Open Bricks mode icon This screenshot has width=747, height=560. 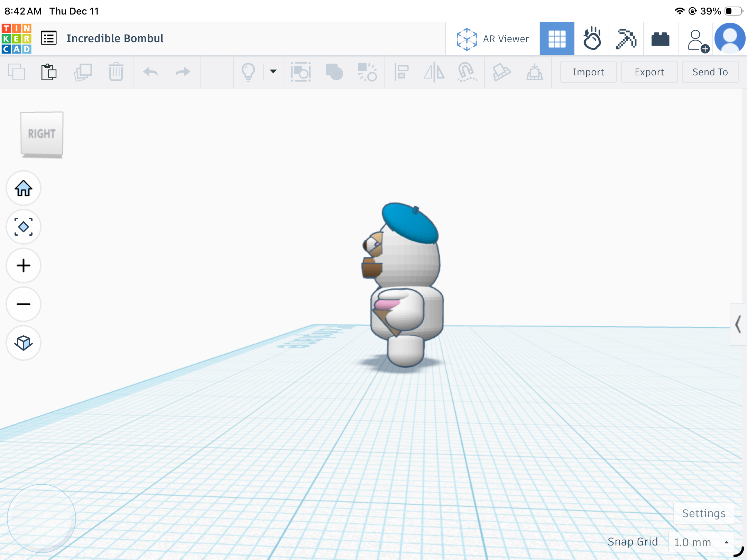point(661,39)
